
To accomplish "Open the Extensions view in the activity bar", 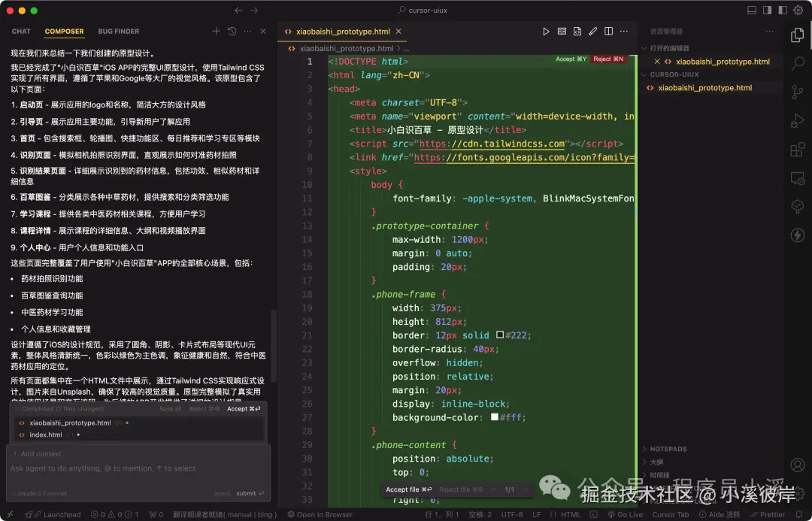I will click(797, 149).
